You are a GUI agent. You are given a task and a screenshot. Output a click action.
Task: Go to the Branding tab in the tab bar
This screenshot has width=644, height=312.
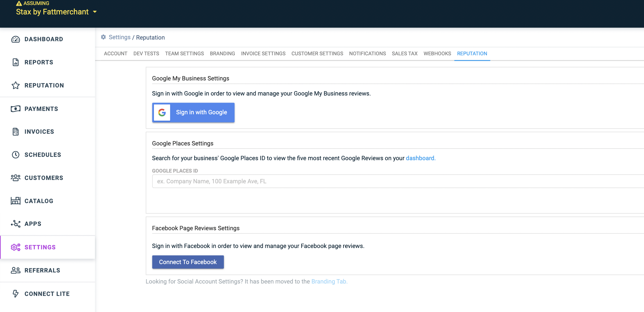[x=222, y=54]
